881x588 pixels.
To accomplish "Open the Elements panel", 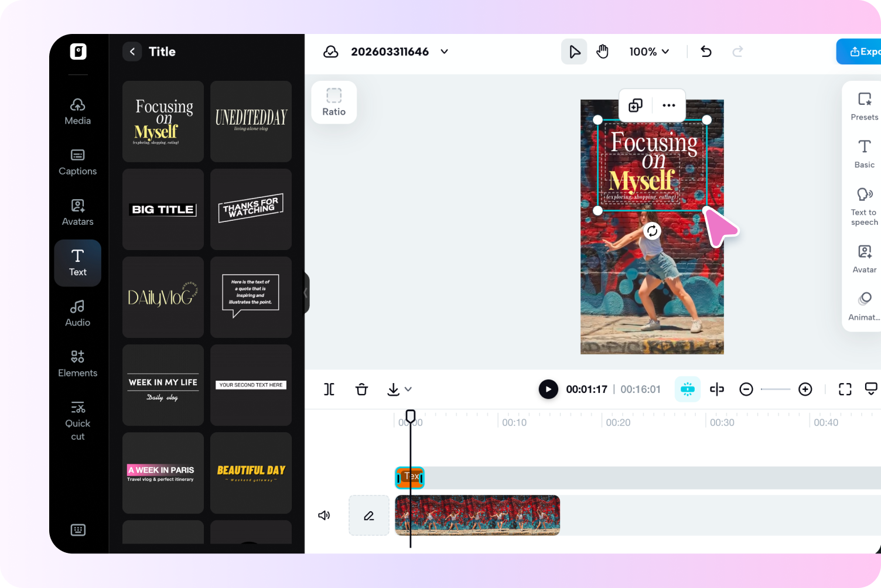I will point(77,363).
